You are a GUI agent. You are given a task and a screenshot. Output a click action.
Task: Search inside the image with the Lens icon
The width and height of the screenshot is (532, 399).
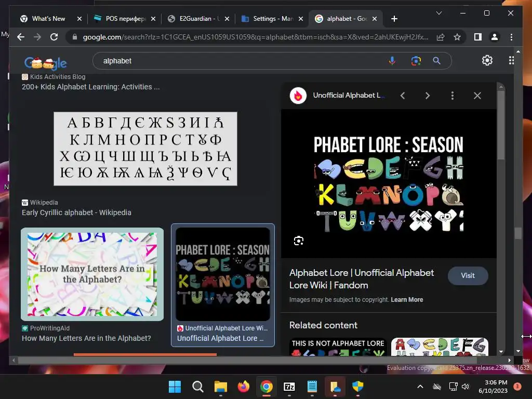click(x=299, y=241)
